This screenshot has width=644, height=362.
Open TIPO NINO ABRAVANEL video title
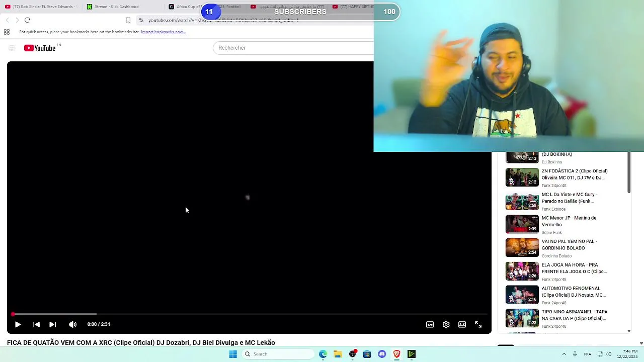(x=575, y=315)
